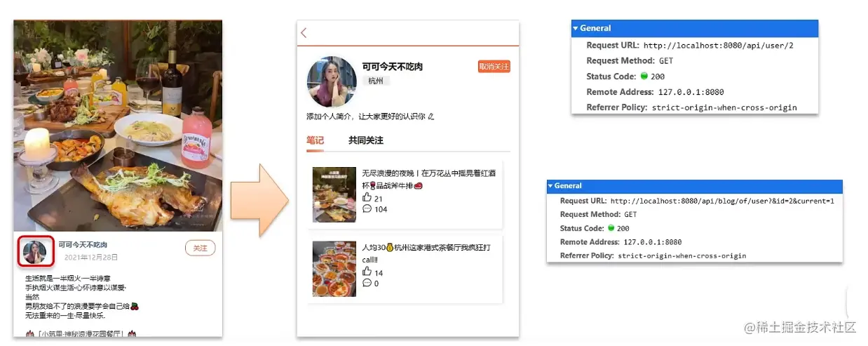Click the food photo in the blog post

click(118, 125)
